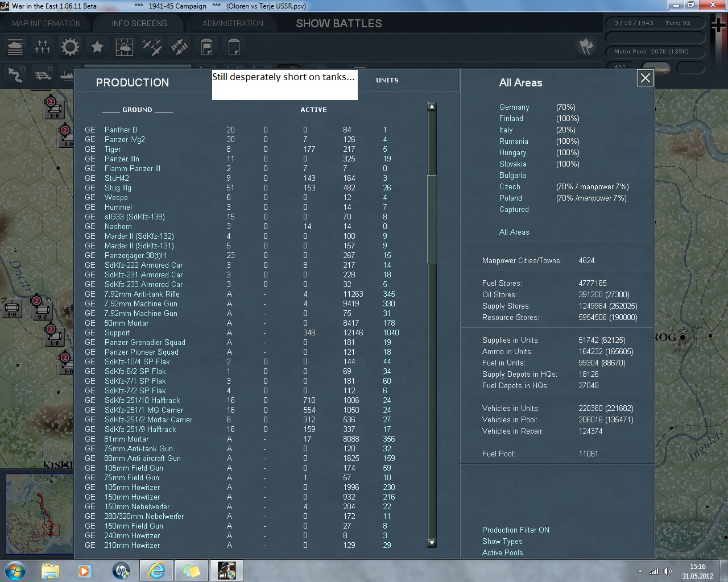The height and width of the screenshot is (582, 728).
Task: Open the air doctrine planes icon
Action: (x=152, y=47)
